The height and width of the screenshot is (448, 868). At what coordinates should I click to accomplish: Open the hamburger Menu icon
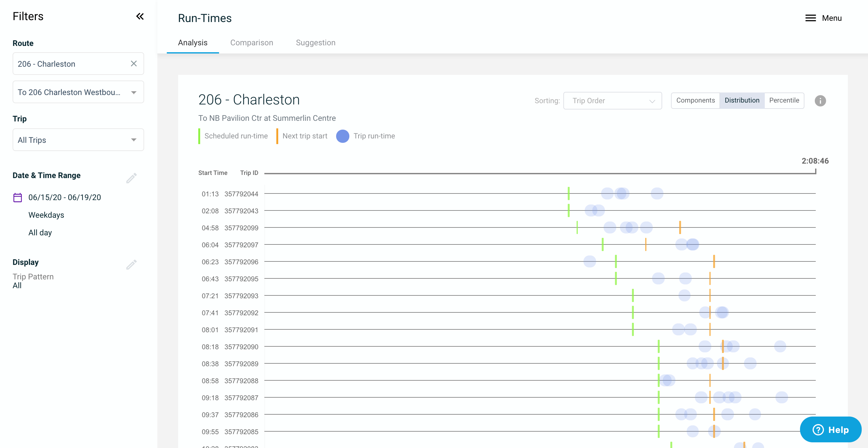point(810,18)
